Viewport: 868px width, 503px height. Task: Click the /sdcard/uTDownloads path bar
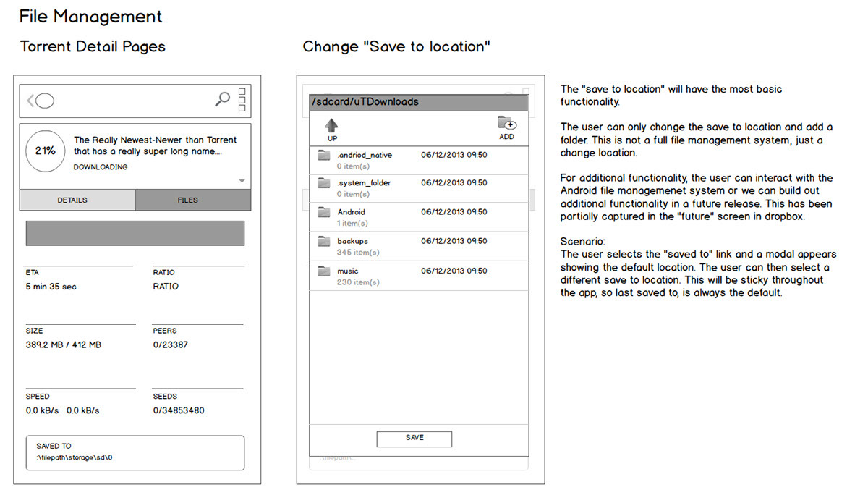click(x=419, y=102)
